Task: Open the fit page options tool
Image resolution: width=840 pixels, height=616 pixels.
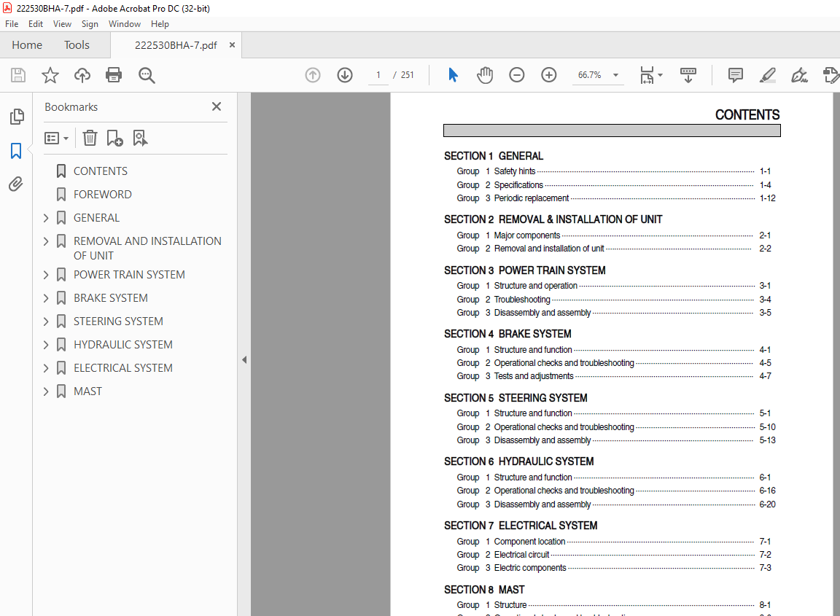Action: (x=650, y=75)
